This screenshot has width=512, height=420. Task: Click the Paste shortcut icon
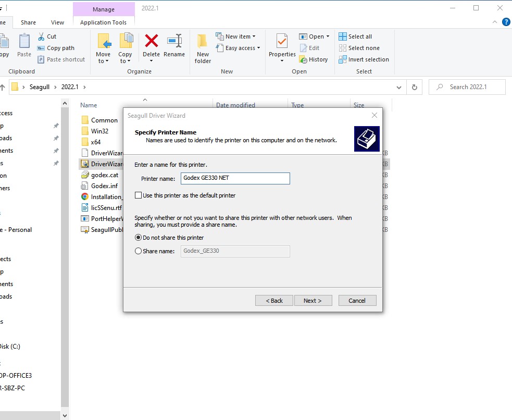41,59
